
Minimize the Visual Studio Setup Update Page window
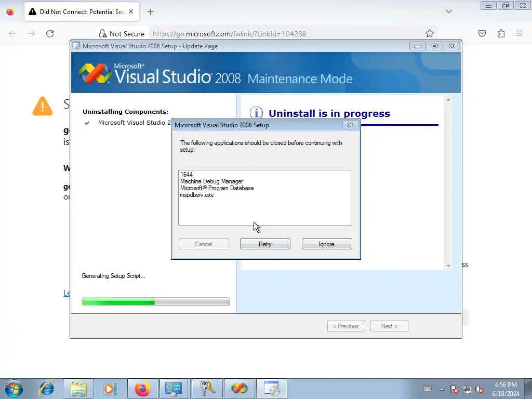click(x=417, y=46)
